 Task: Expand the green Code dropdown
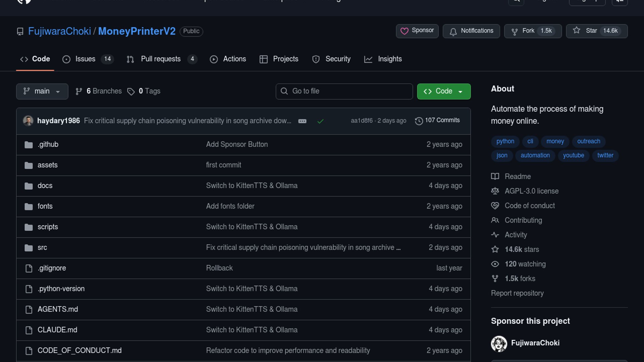pos(443,91)
